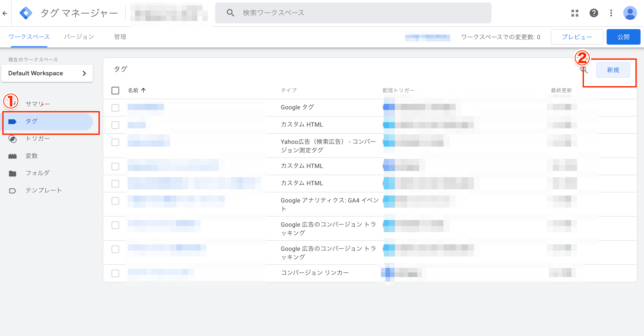Open the Google apps grid
This screenshot has width=644, height=336.
pyautogui.click(x=575, y=13)
